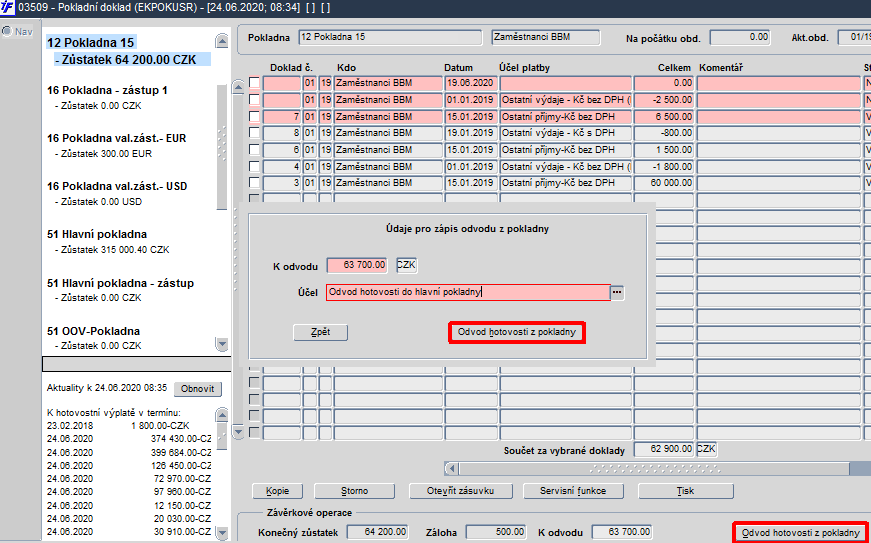Open Servisní funkce button
Image resolution: width=871 pixels, height=543 pixels.
coord(573,491)
